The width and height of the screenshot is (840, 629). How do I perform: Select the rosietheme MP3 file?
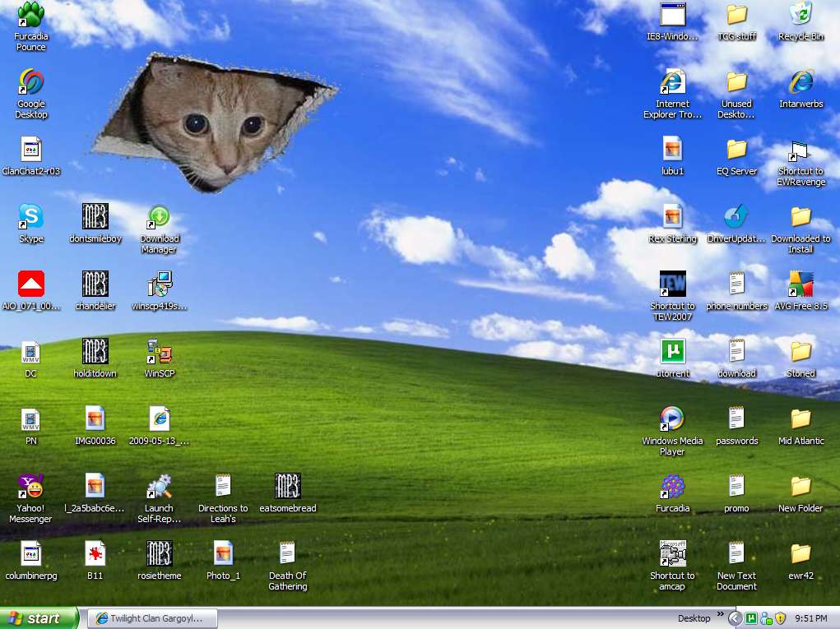[x=160, y=555]
